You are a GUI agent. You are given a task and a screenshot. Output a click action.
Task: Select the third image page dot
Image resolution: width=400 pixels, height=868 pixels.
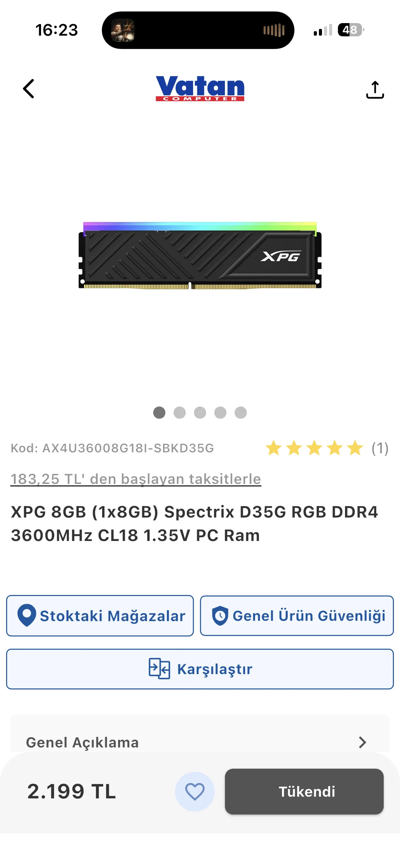[x=200, y=413]
